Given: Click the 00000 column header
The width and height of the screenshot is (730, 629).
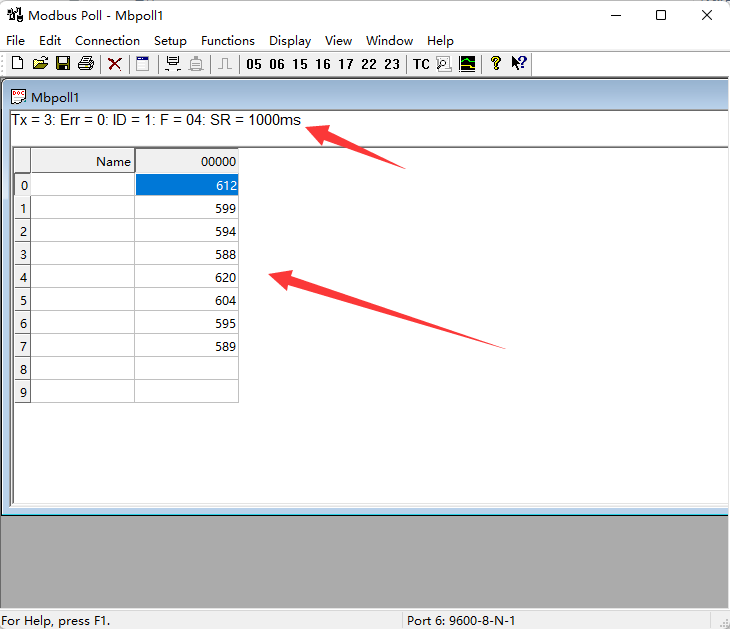Looking at the screenshot, I should (x=187, y=161).
